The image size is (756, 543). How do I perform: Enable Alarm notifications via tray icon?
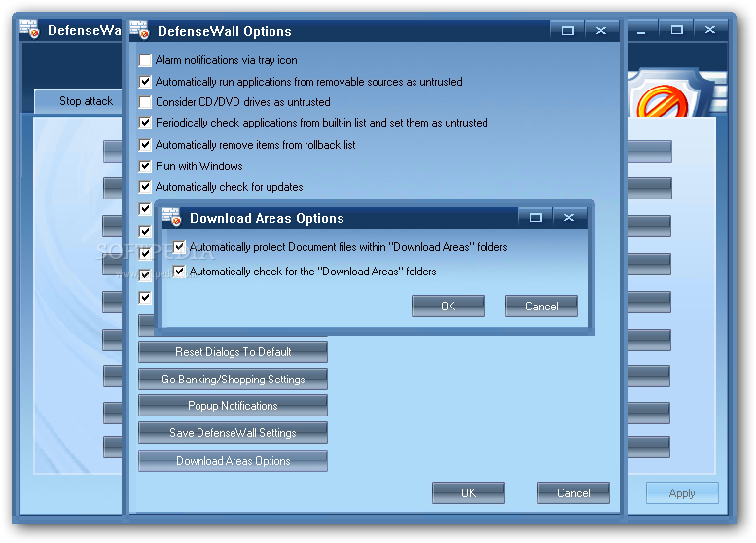coord(145,60)
